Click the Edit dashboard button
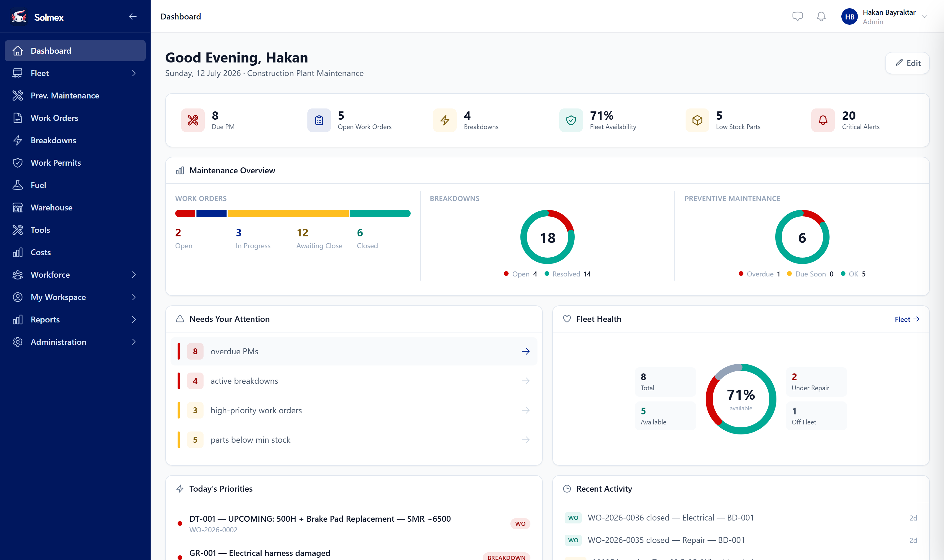This screenshot has width=944, height=560. coord(907,63)
